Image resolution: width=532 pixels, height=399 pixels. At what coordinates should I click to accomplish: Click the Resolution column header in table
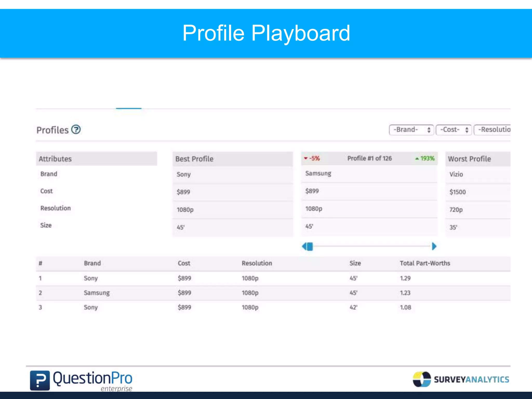pyautogui.click(x=257, y=263)
